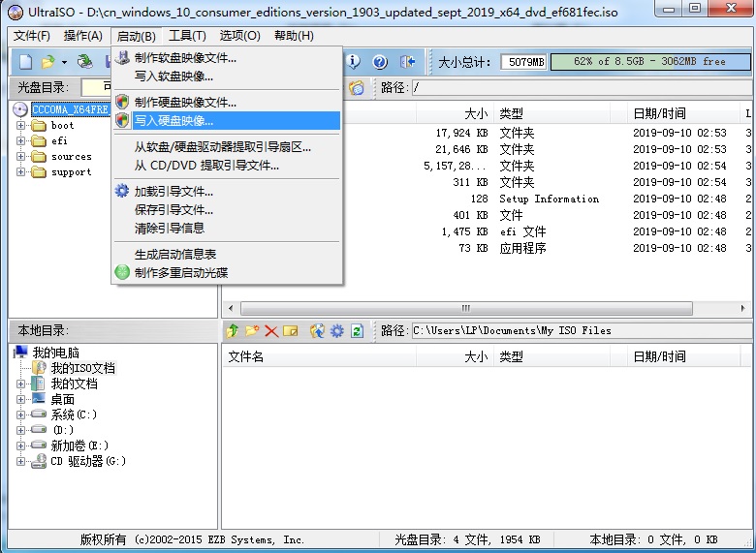Click the horizontal scrollbar thumb in upper list
Viewport: 756px width, 553px height.
[x=466, y=308]
